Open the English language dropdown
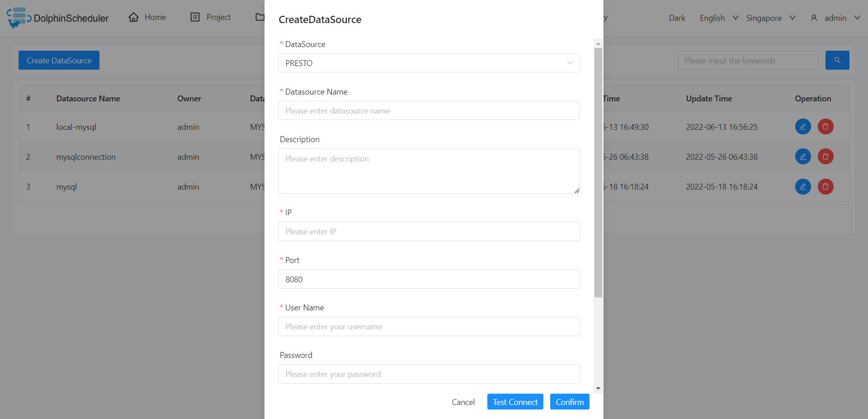The width and height of the screenshot is (868, 419). click(719, 18)
